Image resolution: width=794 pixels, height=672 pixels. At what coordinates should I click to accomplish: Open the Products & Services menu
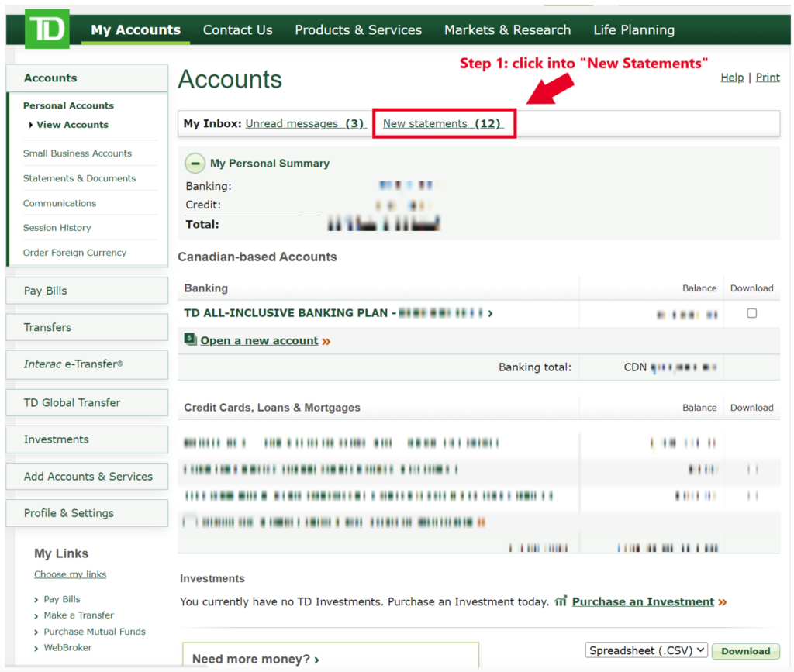tap(358, 30)
